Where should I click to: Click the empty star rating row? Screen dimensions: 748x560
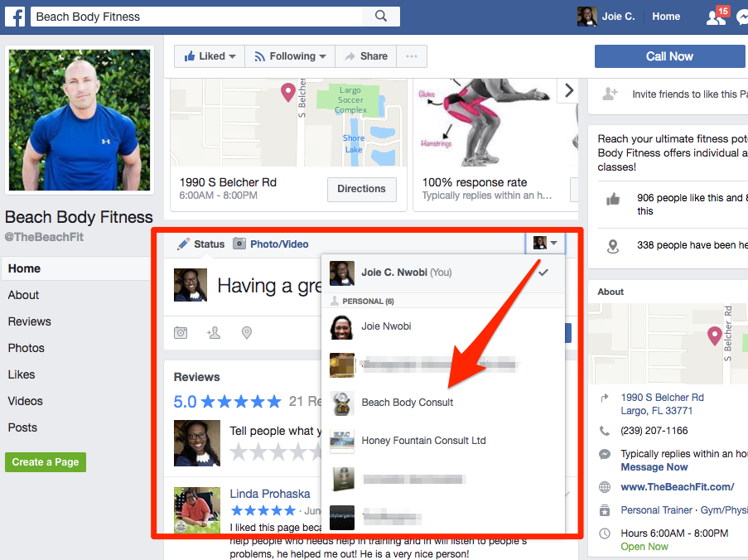point(276,451)
